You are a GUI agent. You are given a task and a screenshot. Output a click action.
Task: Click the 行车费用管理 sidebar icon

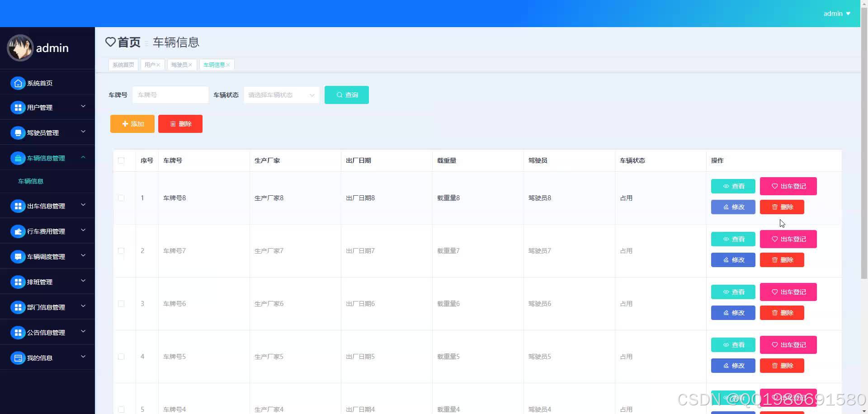click(x=18, y=231)
